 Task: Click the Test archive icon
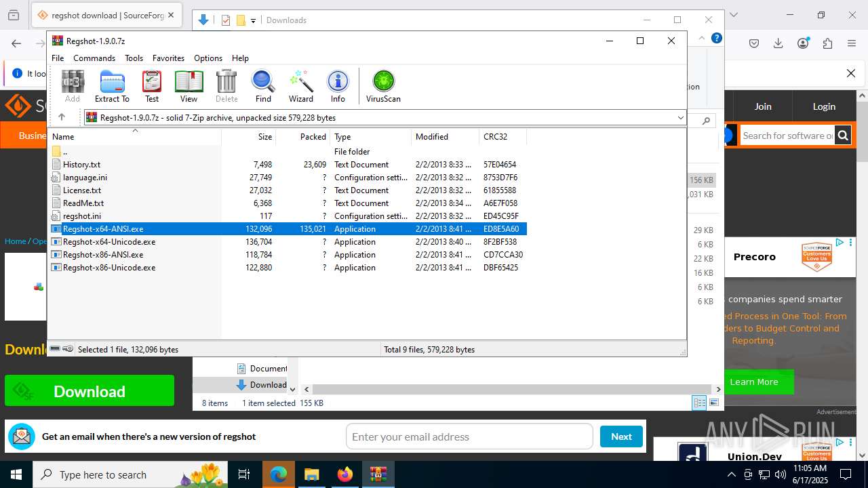pos(152,86)
